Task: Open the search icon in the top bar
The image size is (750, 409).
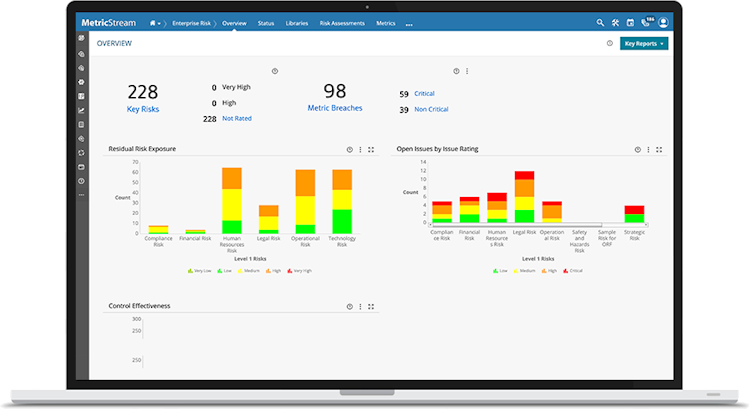Action: [x=600, y=22]
